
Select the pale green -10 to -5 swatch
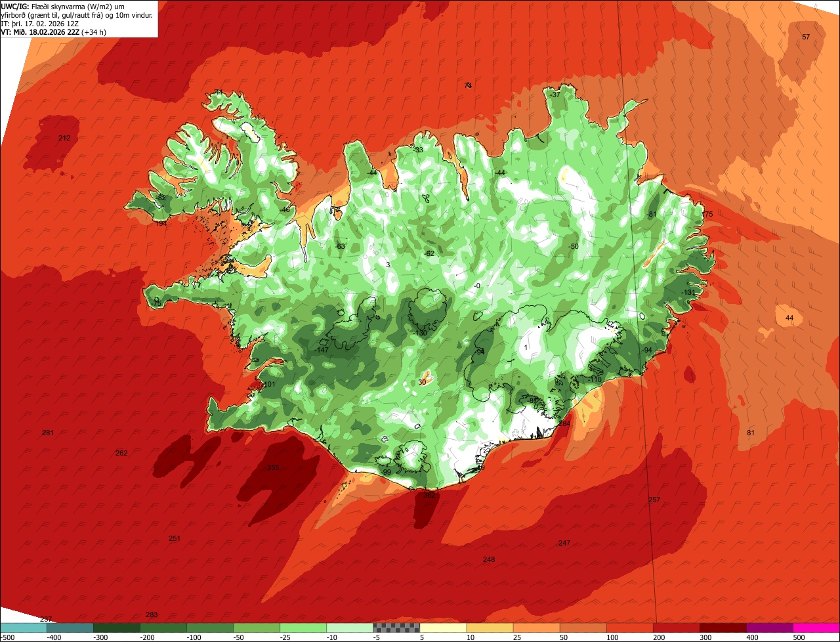coord(350,628)
